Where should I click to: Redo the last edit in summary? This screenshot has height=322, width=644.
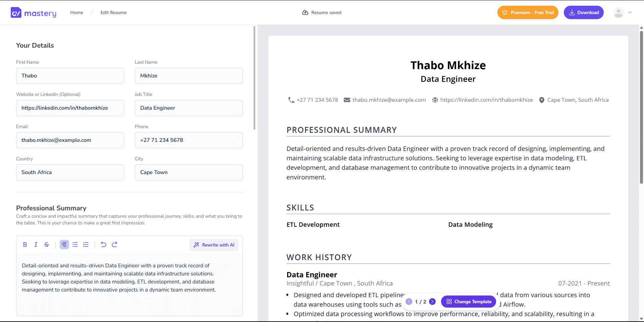[114, 245]
